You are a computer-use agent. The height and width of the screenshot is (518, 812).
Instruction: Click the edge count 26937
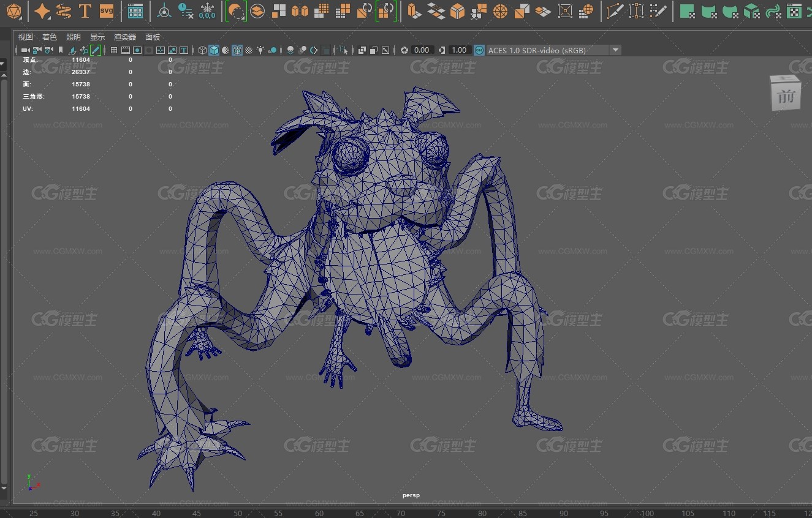(81, 72)
